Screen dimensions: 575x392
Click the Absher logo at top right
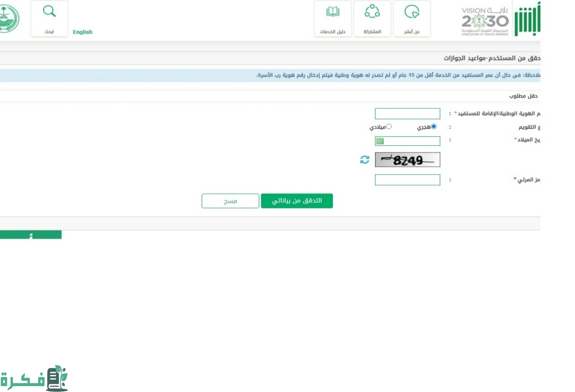pos(527,19)
